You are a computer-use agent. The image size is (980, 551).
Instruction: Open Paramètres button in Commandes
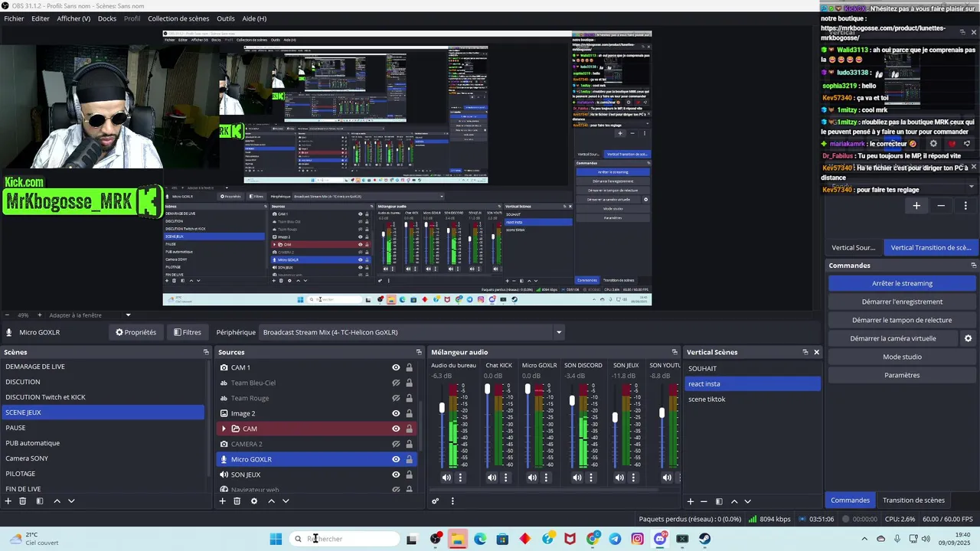[x=902, y=375]
